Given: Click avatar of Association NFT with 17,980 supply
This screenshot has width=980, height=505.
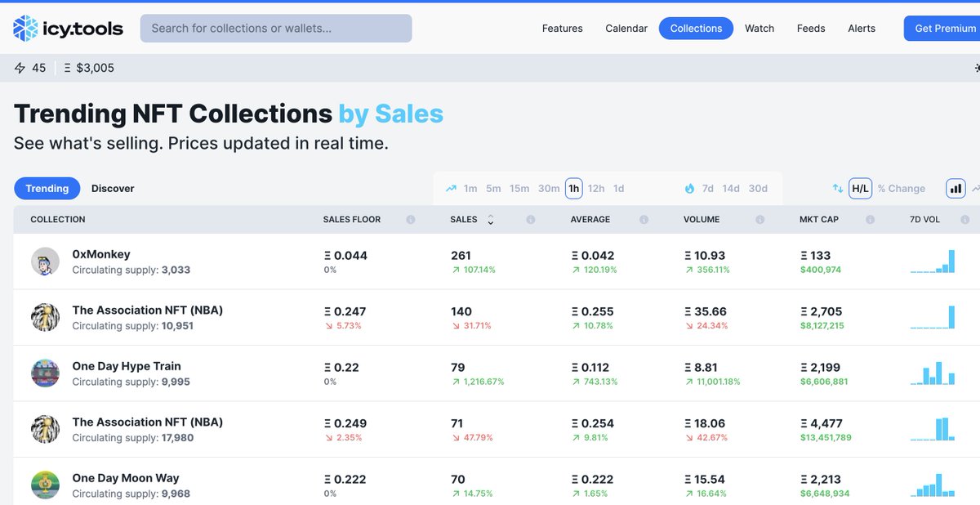Looking at the screenshot, I should (46, 429).
